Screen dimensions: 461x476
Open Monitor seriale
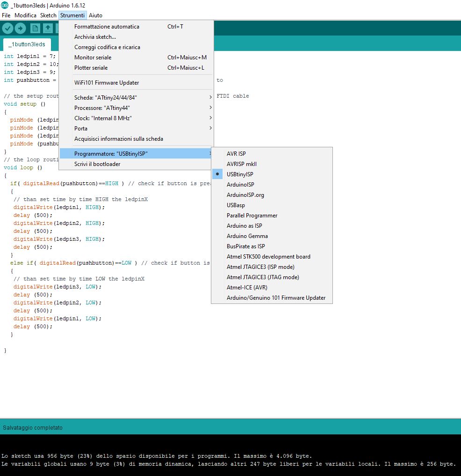coord(136,58)
